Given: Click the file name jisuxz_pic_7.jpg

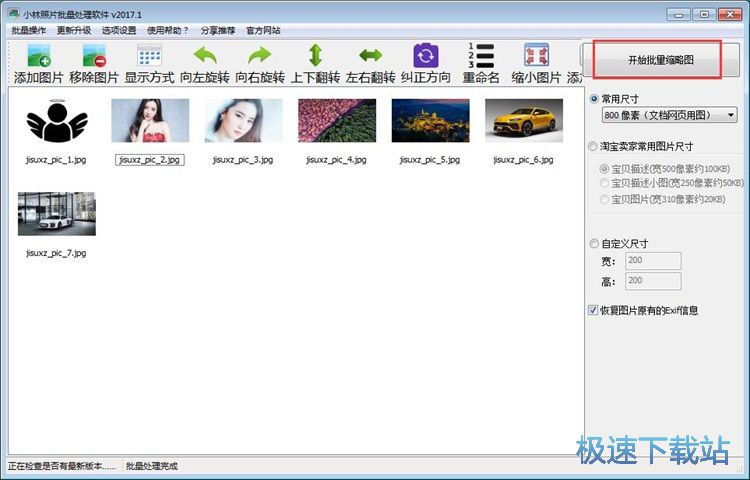Looking at the screenshot, I should coord(56,253).
